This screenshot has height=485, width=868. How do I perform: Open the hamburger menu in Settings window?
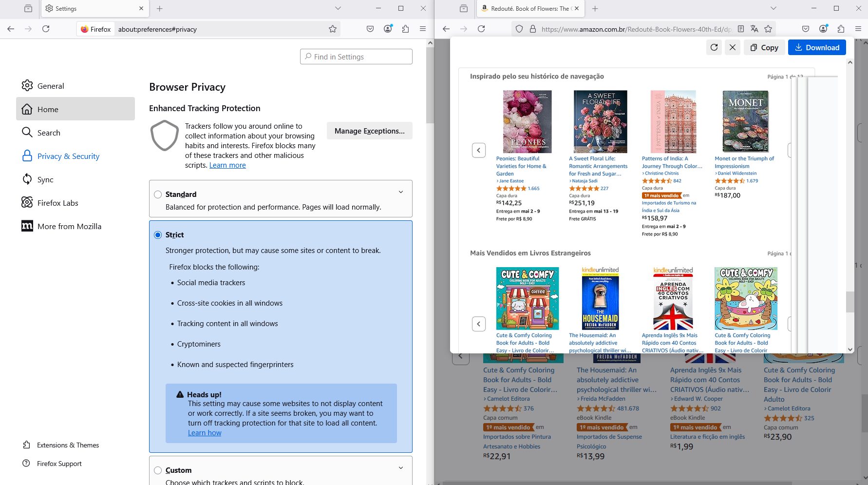click(423, 29)
